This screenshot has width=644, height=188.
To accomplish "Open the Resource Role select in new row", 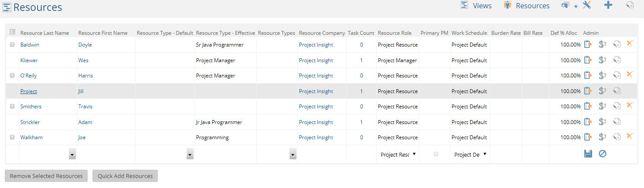I will pos(398,154).
